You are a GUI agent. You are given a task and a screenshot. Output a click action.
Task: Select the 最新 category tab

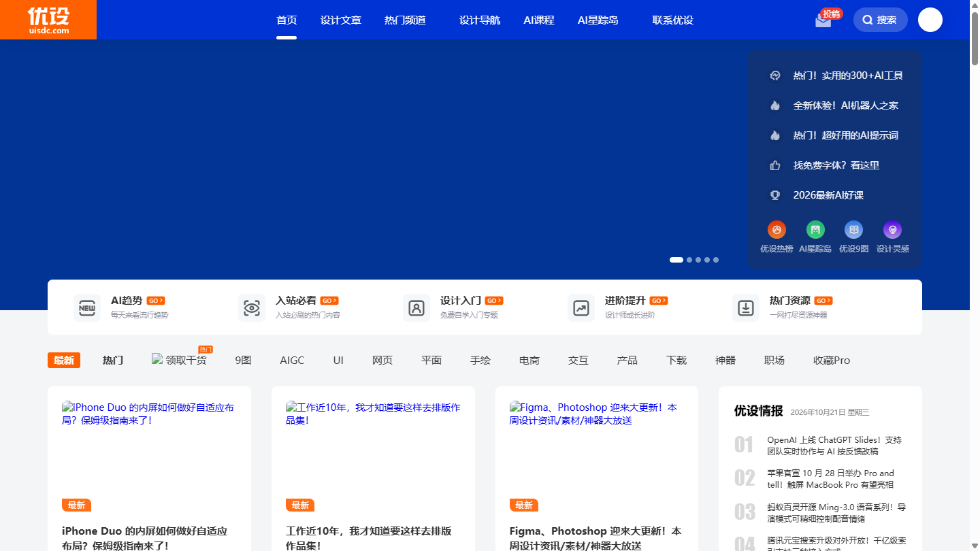[64, 360]
